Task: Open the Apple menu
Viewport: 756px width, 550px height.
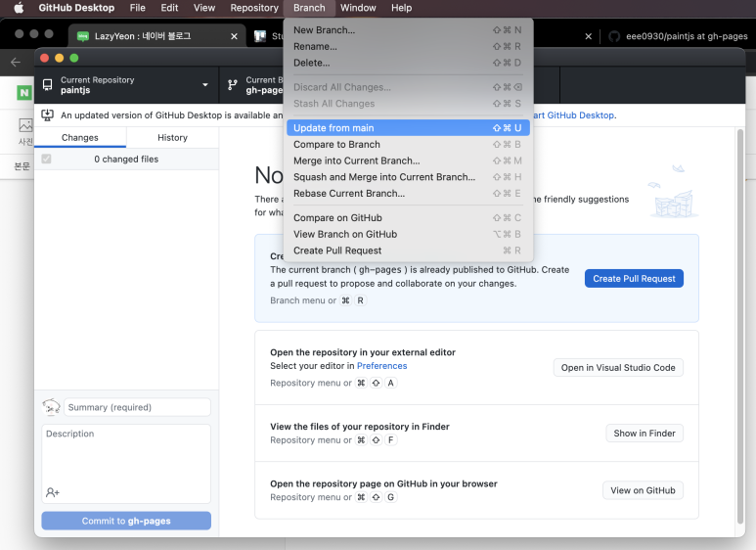Action: (19, 8)
